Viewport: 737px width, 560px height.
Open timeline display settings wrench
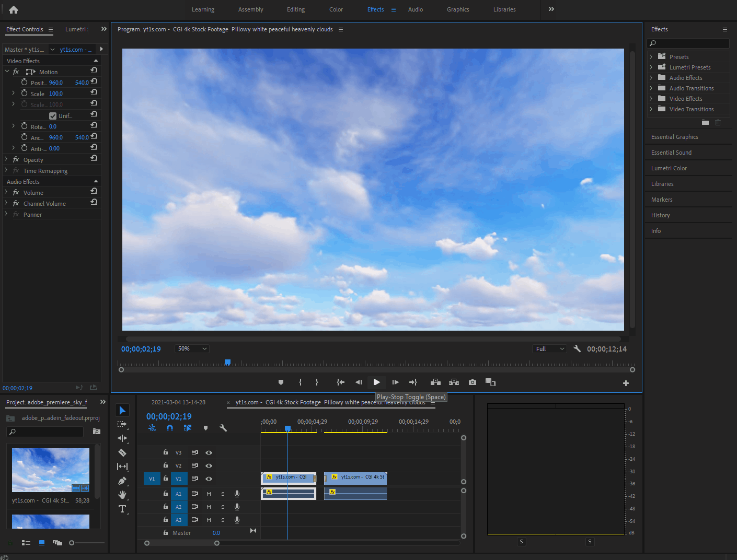coord(223,428)
